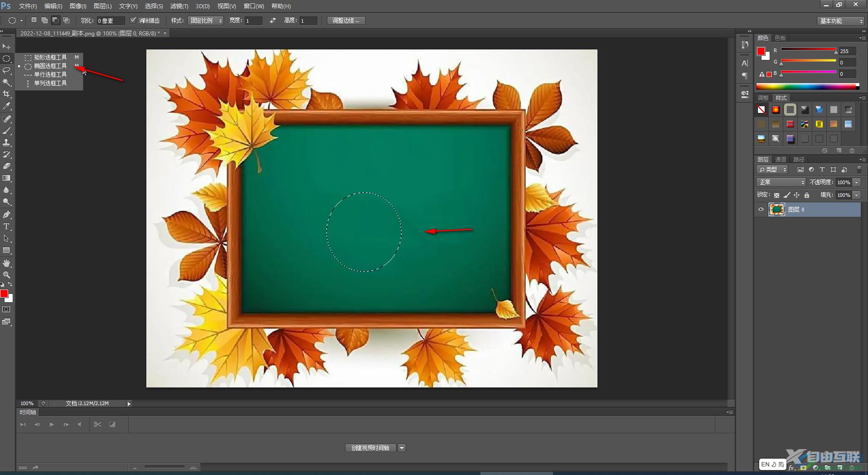The height and width of the screenshot is (475, 868).
Task: Select the Hand tool
Action: tap(6, 263)
